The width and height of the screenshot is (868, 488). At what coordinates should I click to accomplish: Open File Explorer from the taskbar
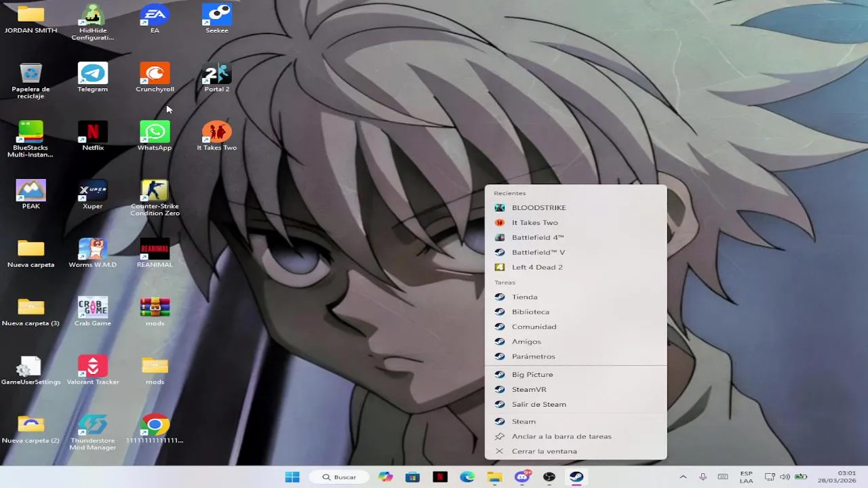point(494,477)
